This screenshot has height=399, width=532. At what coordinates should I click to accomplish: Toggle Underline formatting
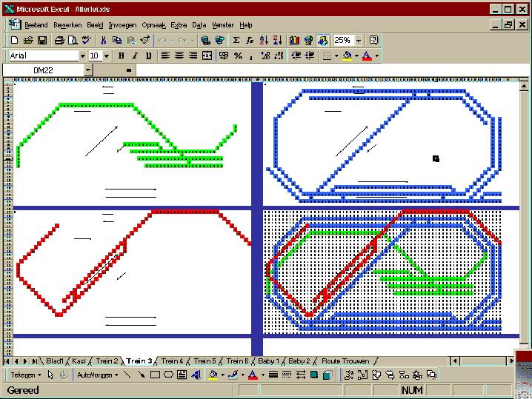coord(148,56)
